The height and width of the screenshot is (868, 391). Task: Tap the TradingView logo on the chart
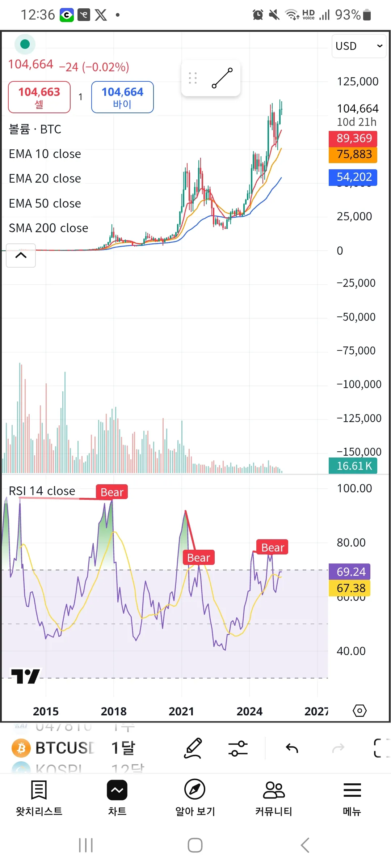(x=25, y=676)
